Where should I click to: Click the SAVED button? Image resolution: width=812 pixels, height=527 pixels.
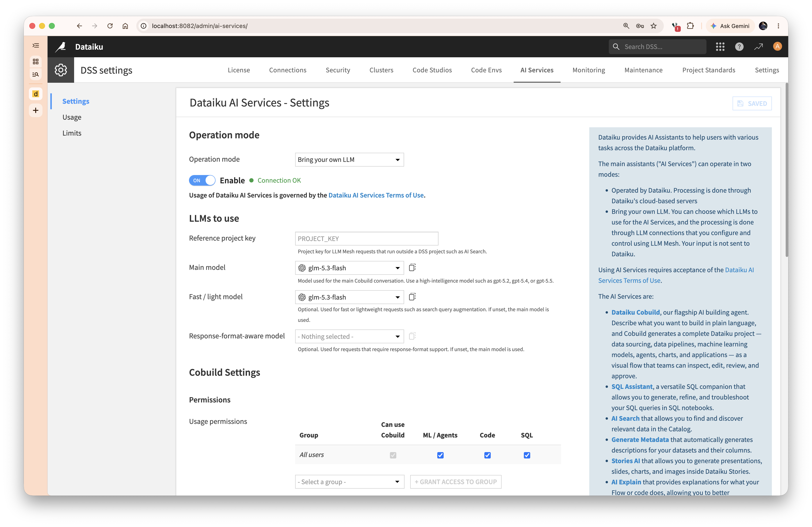(752, 103)
